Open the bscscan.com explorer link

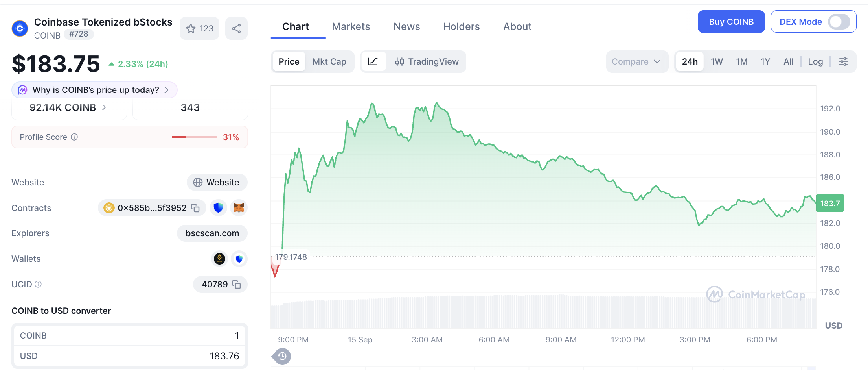click(x=212, y=233)
